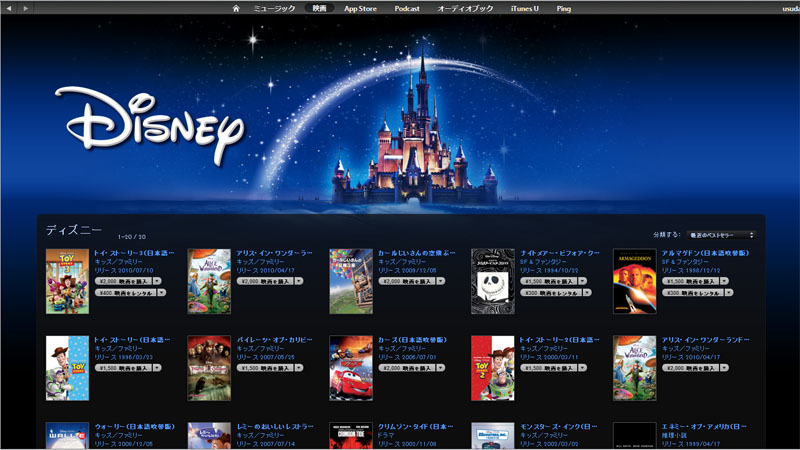Select ドラマ genre under クリムゾン・タイド
This screenshot has height=450, width=800.
pyautogui.click(x=386, y=435)
